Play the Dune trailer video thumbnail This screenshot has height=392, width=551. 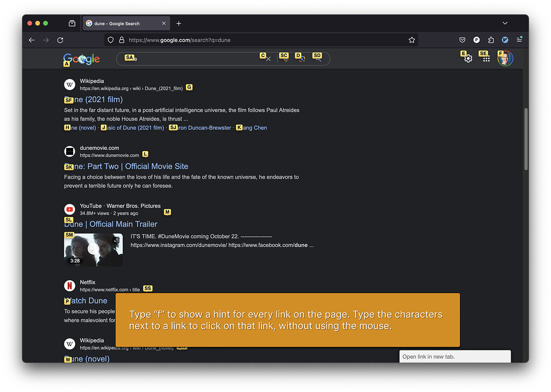click(x=93, y=250)
